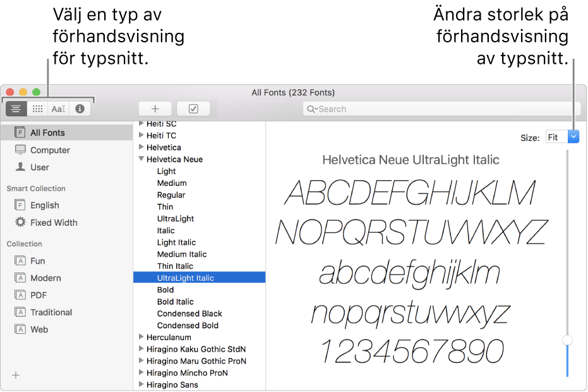Expand the Hiragino Sans family
The height and width of the screenshot is (392, 588).
141,384
